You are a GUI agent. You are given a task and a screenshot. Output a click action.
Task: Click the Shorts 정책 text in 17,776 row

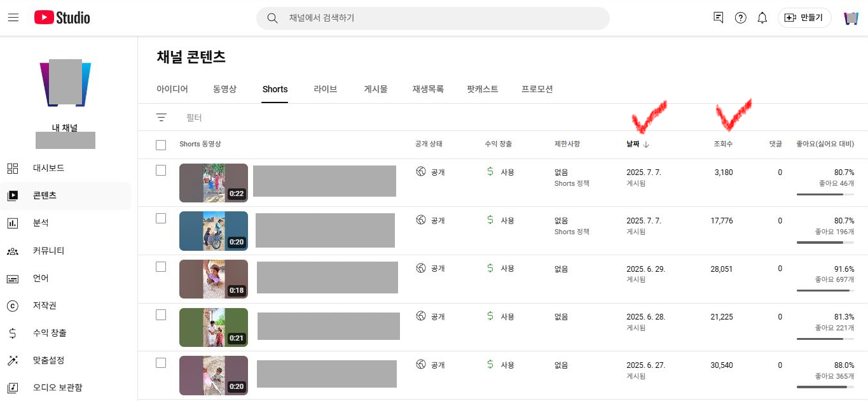coord(572,232)
